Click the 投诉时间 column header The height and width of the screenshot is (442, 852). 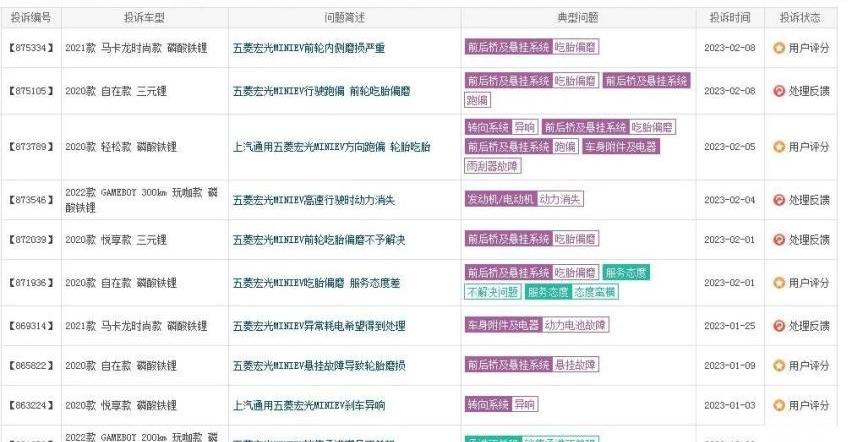click(x=730, y=17)
